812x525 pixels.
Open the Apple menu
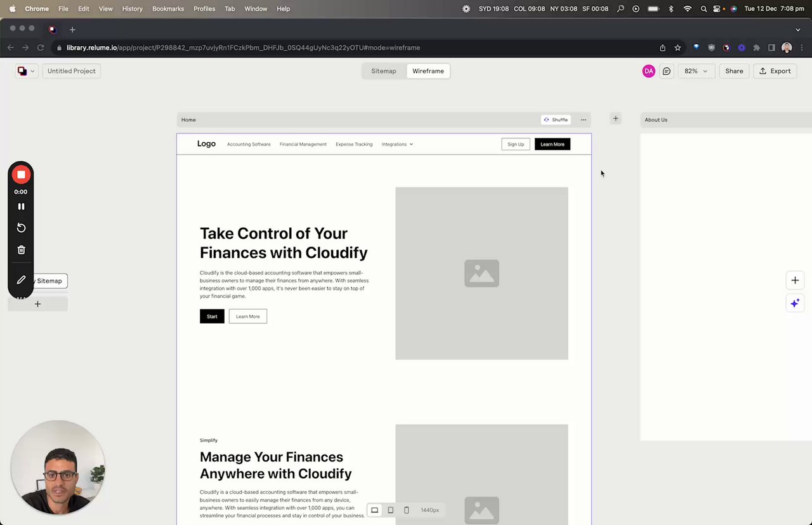pos(12,9)
